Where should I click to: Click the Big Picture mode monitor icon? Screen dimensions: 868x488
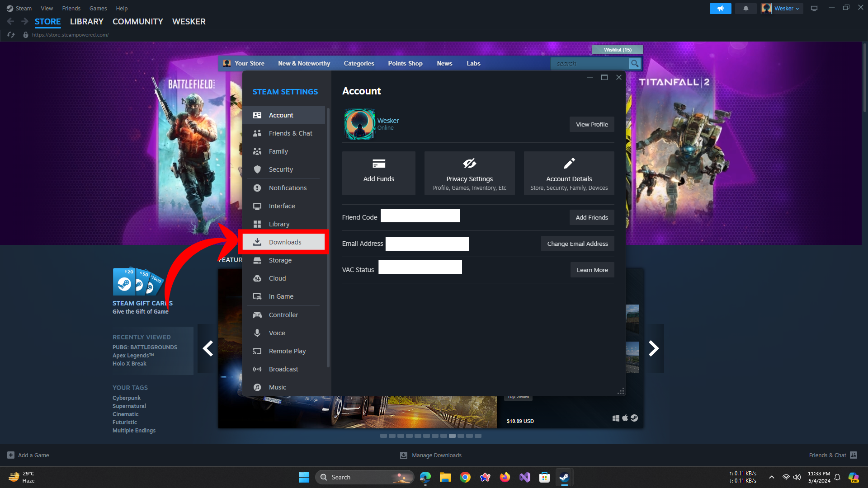click(814, 9)
